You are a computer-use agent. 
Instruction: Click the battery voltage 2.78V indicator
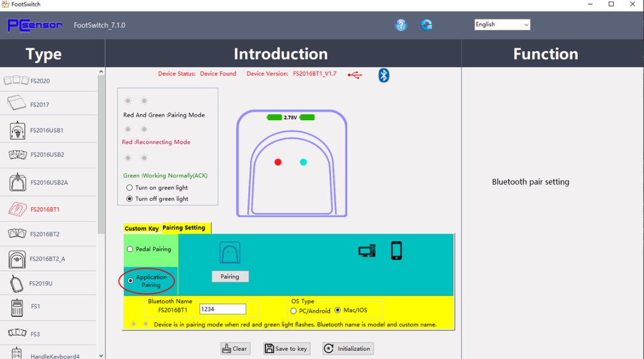291,117
